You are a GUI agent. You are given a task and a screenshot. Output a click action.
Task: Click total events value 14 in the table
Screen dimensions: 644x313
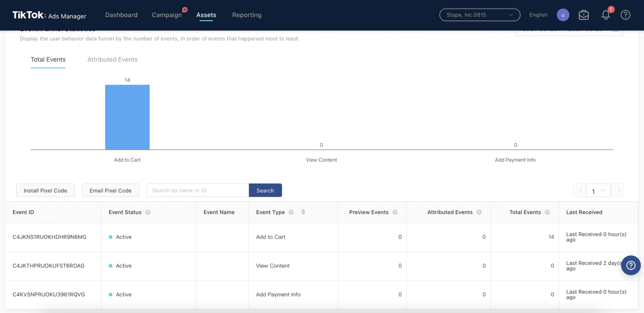tap(551, 237)
